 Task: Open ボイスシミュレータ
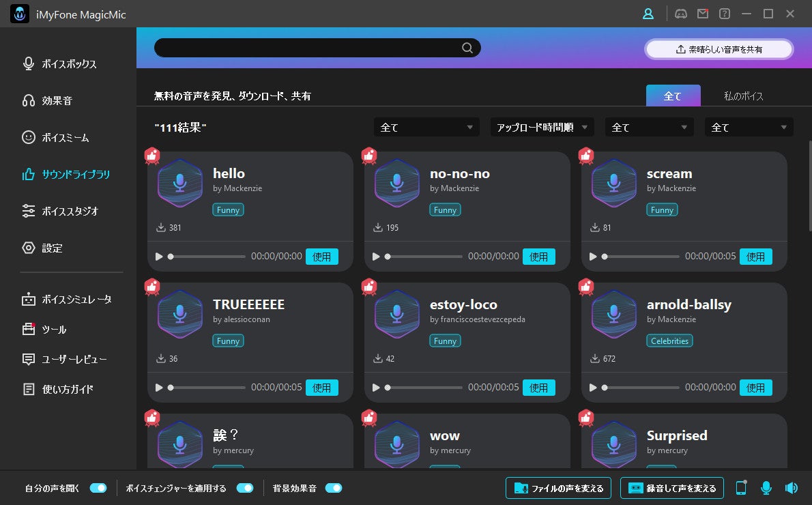click(67, 300)
